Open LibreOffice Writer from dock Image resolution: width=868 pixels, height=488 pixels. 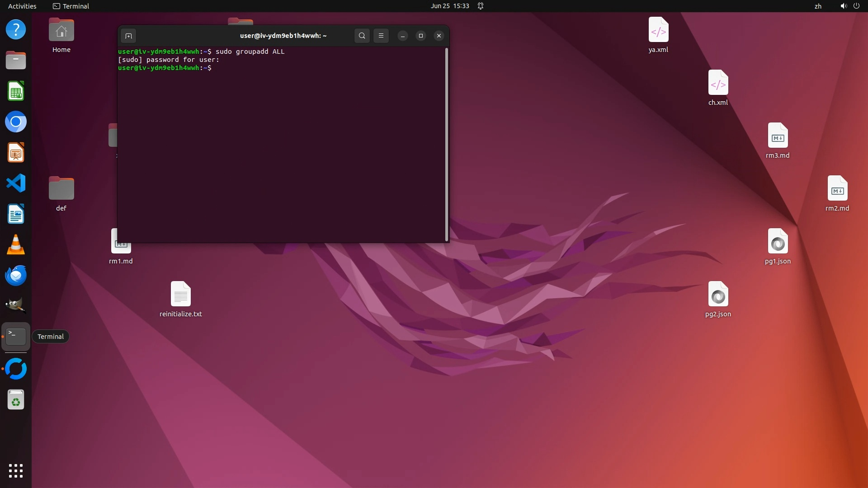(16, 214)
